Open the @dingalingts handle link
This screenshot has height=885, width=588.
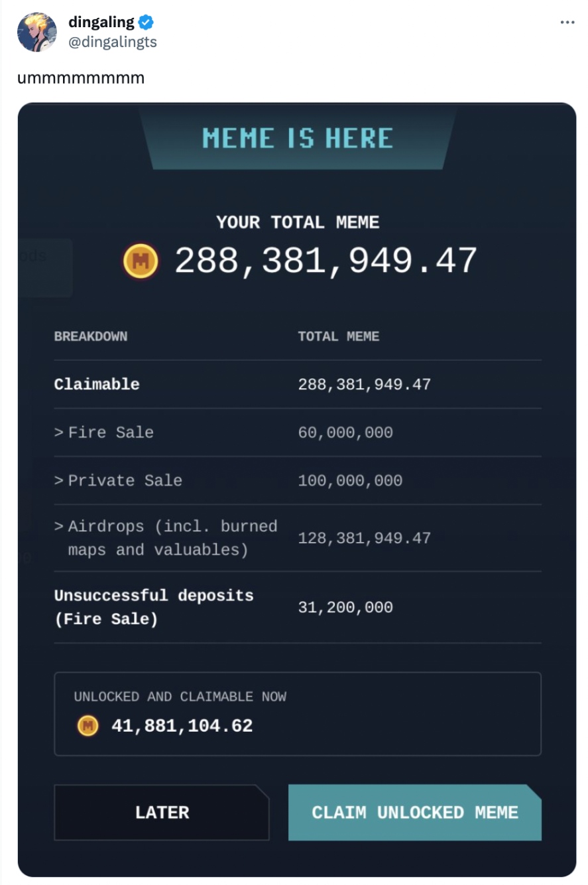point(113,42)
